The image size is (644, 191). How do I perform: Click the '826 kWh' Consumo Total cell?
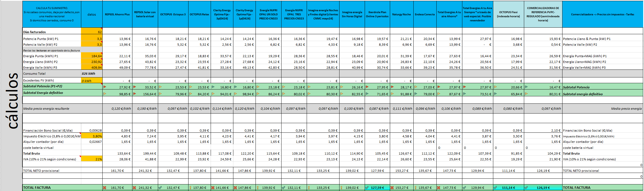pos(92,74)
